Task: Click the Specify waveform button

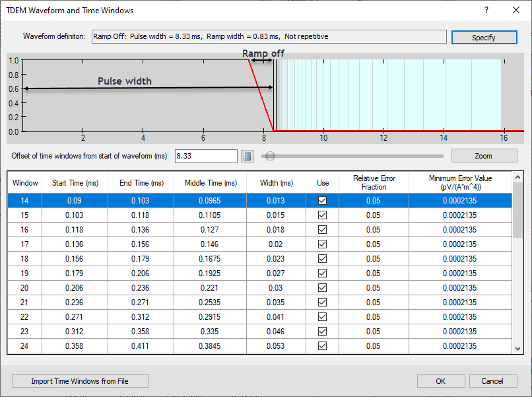Action: [x=484, y=38]
